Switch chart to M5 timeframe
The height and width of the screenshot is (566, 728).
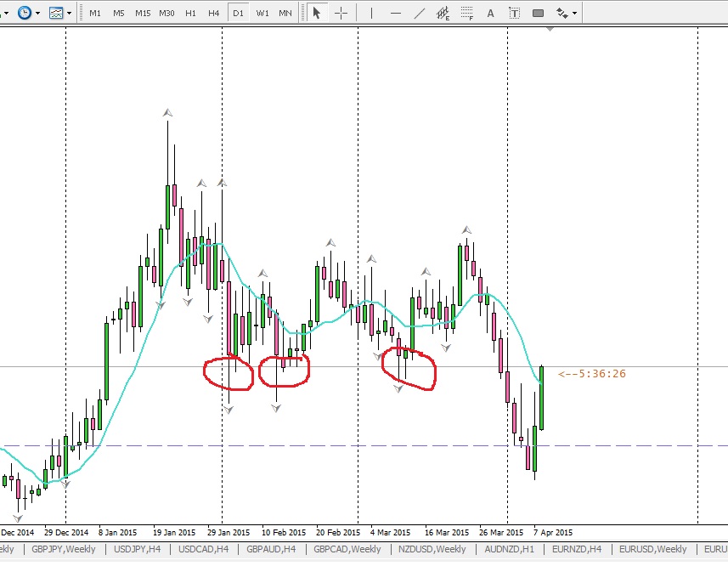[x=119, y=13]
